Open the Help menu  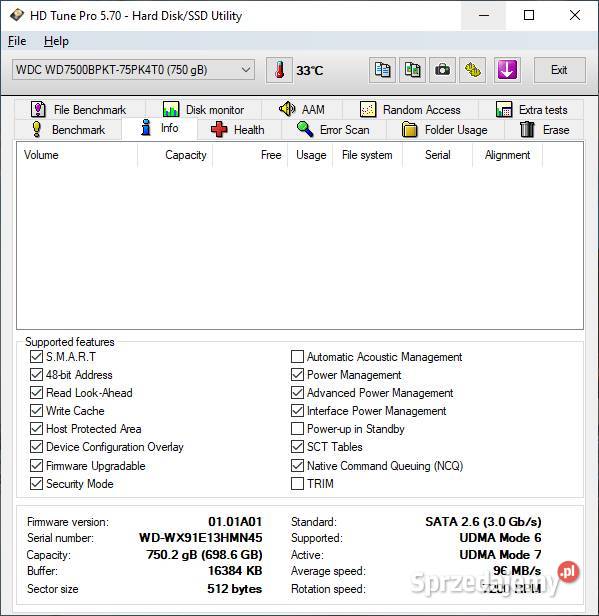tap(56, 41)
